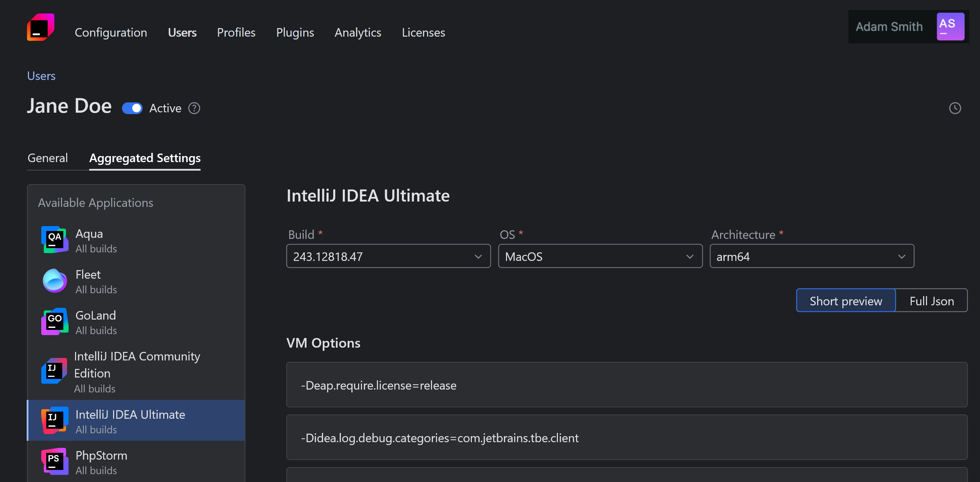Viewport: 980px width, 482px height.
Task: Click the Fleet app icon in the sidebar
Action: pos(54,281)
